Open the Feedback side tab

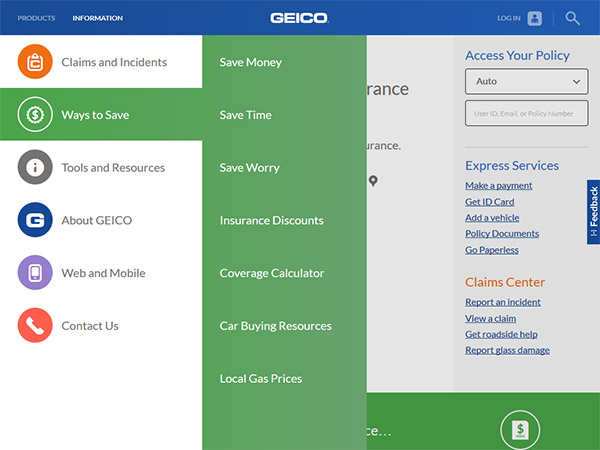pyautogui.click(x=593, y=212)
